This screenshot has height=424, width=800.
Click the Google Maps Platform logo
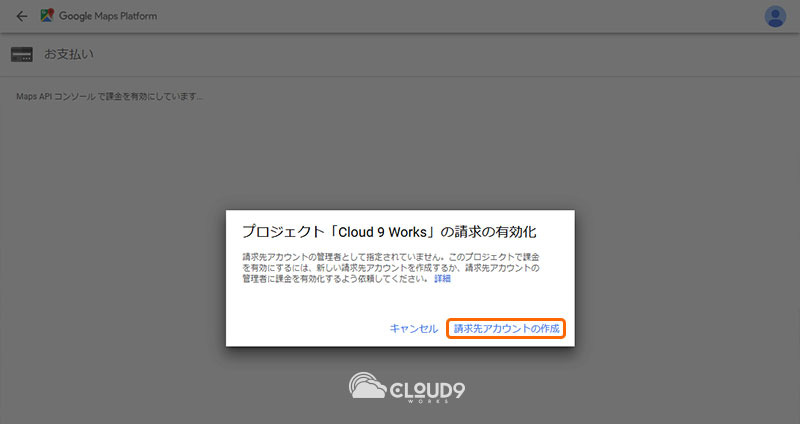(x=47, y=16)
